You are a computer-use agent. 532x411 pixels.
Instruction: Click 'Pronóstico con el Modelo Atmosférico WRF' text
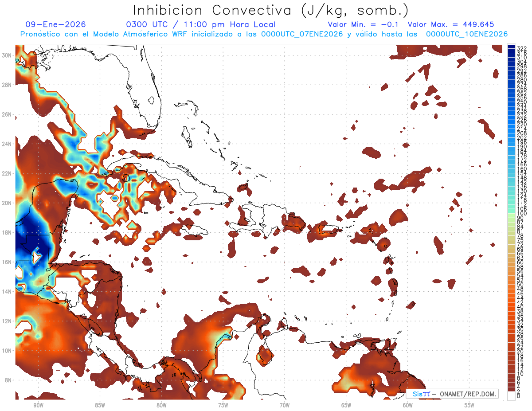pyautogui.click(x=104, y=34)
